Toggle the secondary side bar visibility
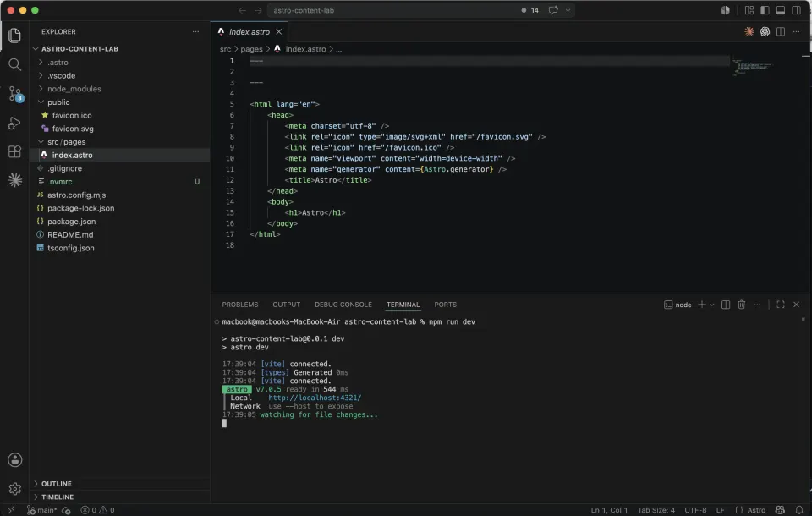The height and width of the screenshot is (516, 812). pyautogui.click(x=797, y=10)
